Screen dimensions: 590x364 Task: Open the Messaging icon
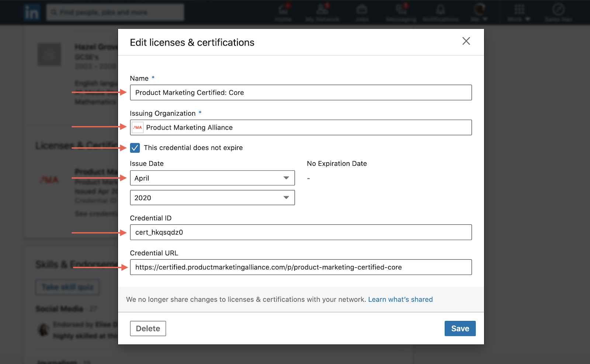[401, 10]
